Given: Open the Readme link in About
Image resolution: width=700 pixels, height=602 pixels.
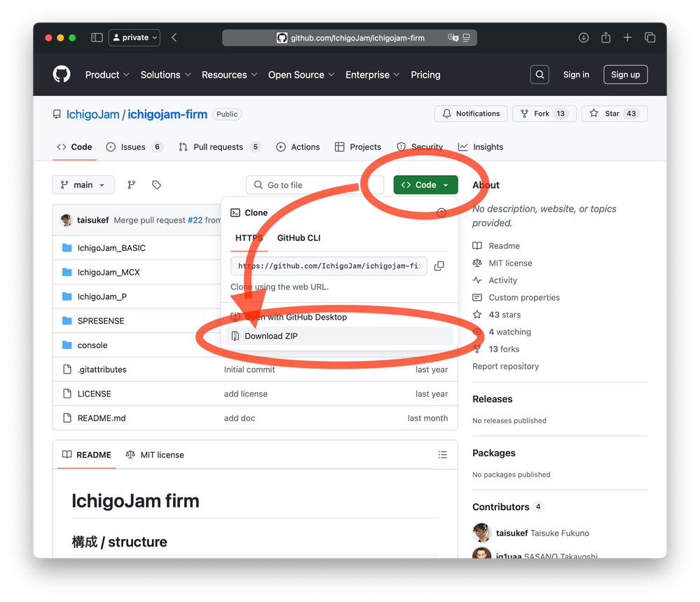Looking at the screenshot, I should 496,245.
